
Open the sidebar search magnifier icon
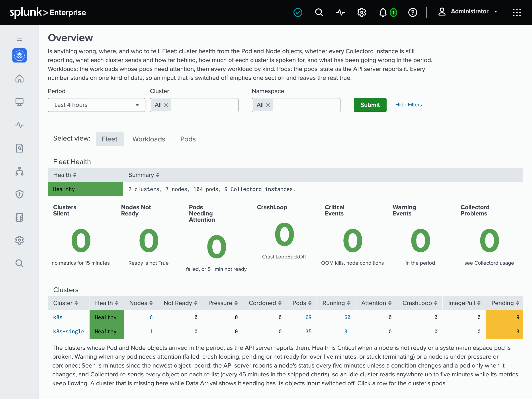[x=20, y=263]
